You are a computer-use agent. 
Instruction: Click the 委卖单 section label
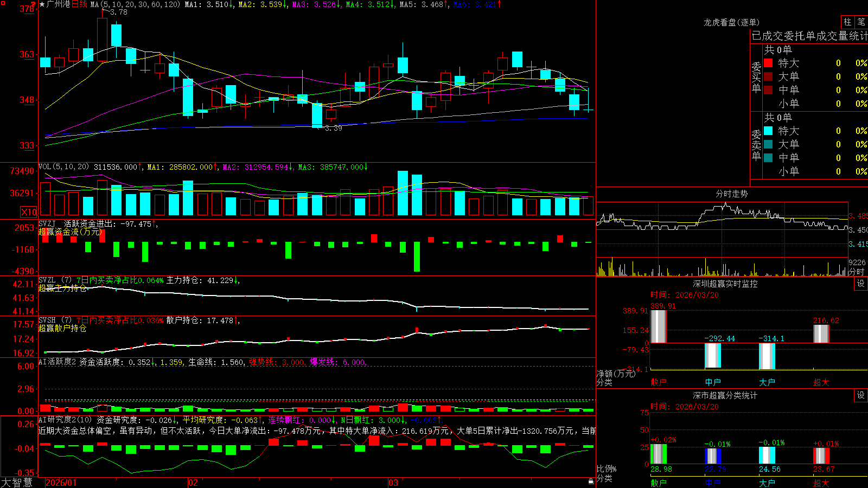[x=756, y=145]
